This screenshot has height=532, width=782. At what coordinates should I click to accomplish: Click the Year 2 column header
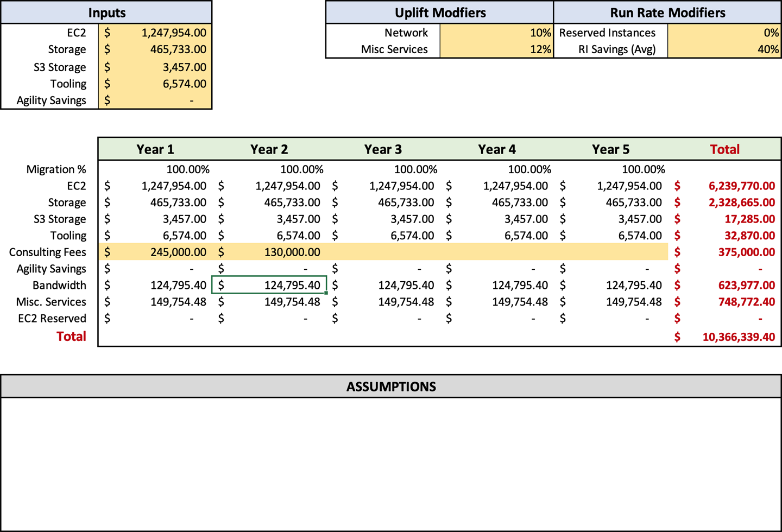[x=269, y=149]
